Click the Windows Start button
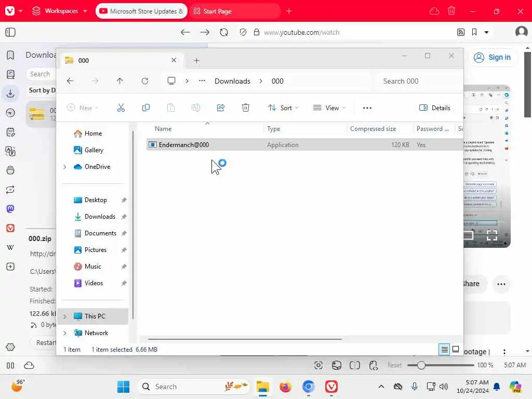 point(123,387)
